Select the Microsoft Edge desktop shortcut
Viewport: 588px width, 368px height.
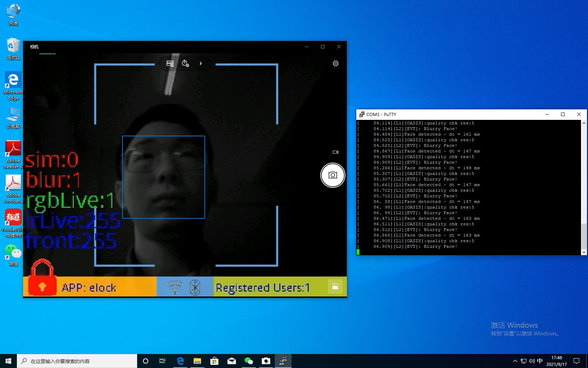coord(13,86)
